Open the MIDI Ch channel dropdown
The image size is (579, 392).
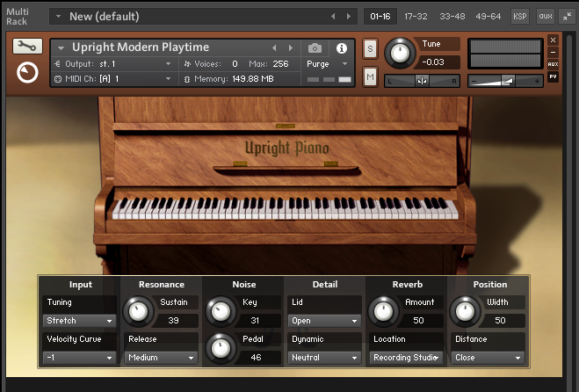(115, 79)
